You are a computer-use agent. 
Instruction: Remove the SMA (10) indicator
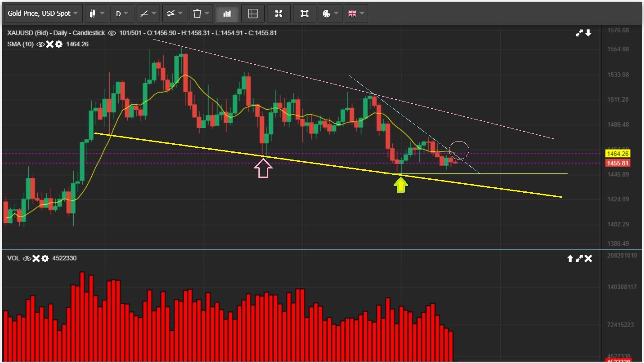[49, 44]
